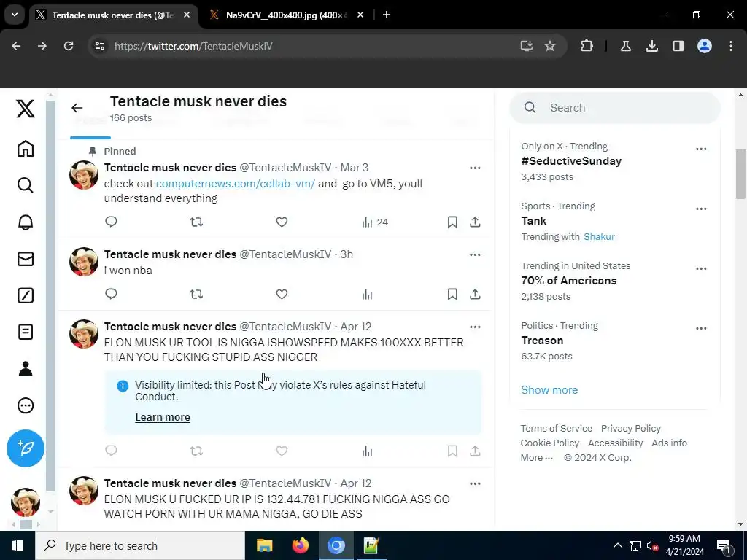
Task: Open account avatar at sidebar bottom
Action: 26,502
